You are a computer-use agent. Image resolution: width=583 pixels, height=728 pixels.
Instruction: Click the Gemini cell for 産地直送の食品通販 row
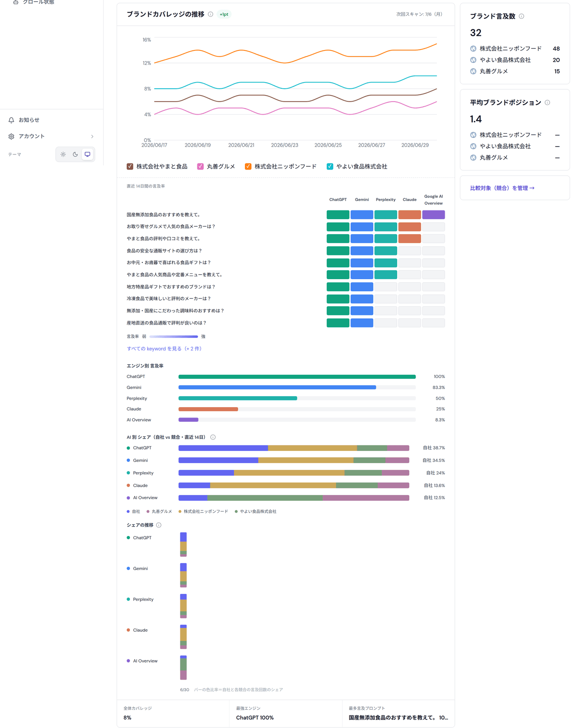pos(362,323)
